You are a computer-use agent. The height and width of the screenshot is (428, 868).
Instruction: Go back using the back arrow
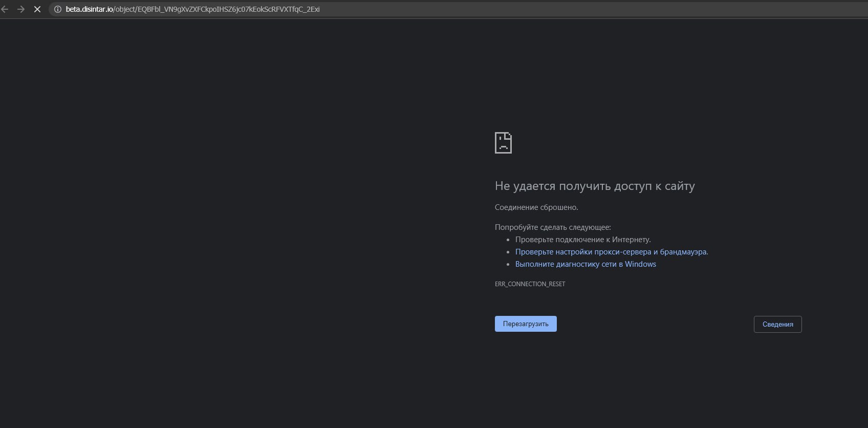click(x=5, y=9)
